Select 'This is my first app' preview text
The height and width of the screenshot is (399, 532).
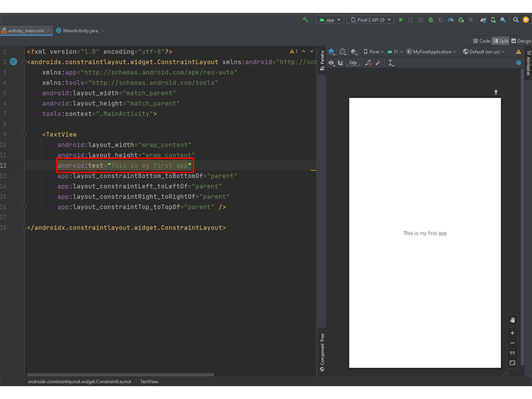pyautogui.click(x=425, y=233)
